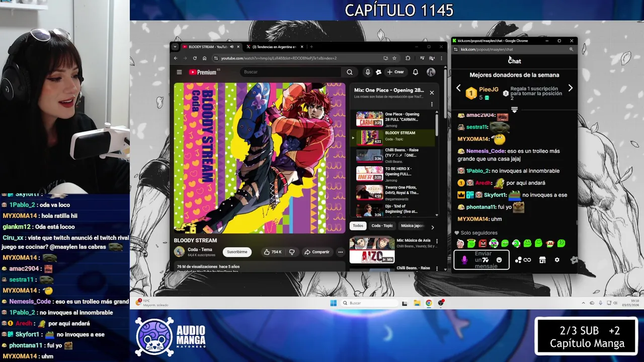The height and width of the screenshot is (362, 644).
Task: Play Twenty One Pilots playlist item
Action: click(x=392, y=193)
